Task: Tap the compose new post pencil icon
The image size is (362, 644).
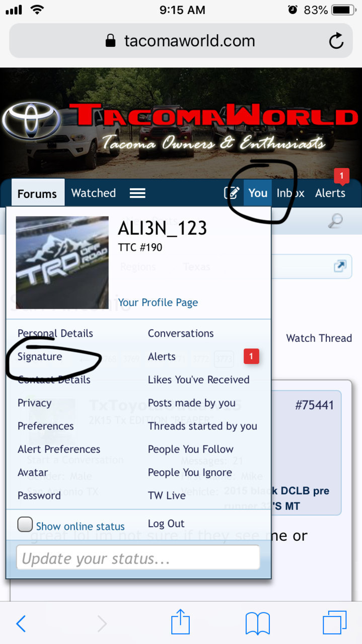Action: [231, 193]
